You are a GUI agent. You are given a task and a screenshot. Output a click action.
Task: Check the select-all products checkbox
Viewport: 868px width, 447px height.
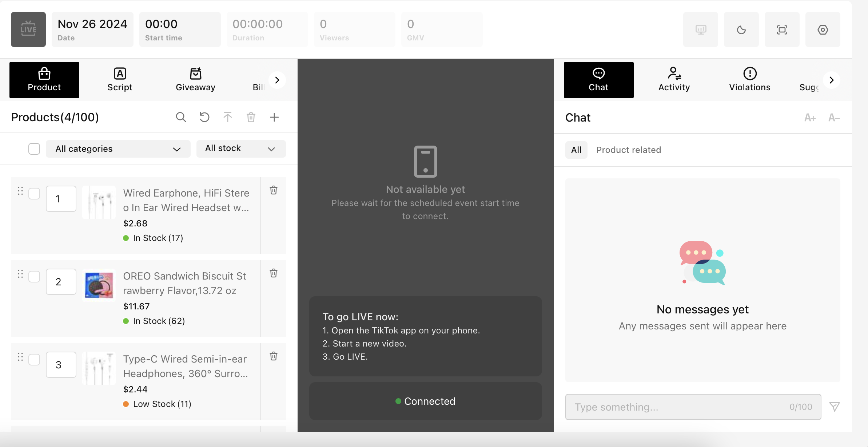point(34,149)
